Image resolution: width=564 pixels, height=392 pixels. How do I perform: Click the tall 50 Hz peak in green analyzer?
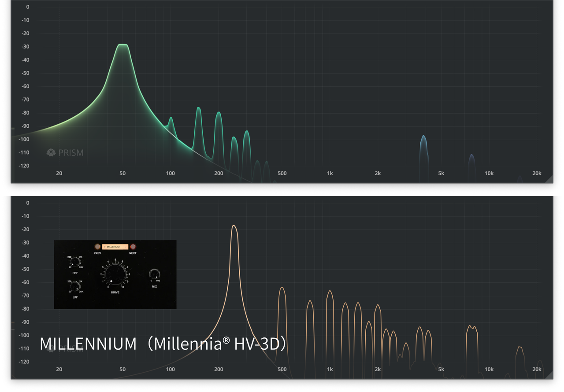click(x=122, y=45)
